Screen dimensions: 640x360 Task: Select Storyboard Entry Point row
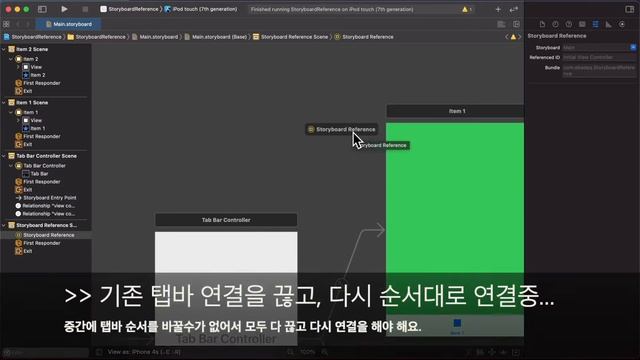click(46, 198)
